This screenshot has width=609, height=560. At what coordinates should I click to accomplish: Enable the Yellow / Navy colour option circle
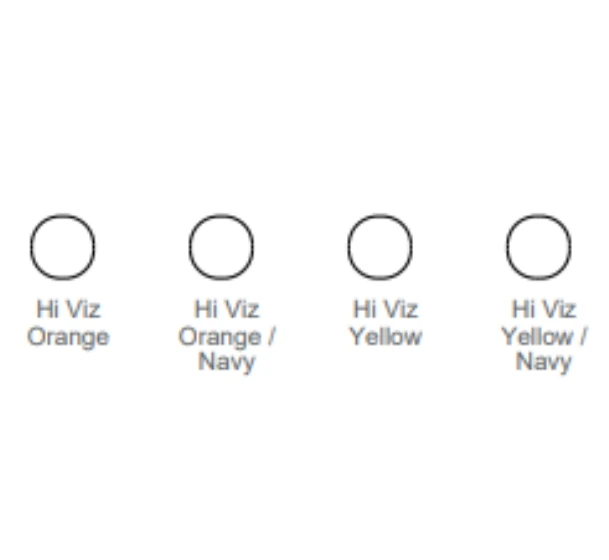tap(539, 247)
